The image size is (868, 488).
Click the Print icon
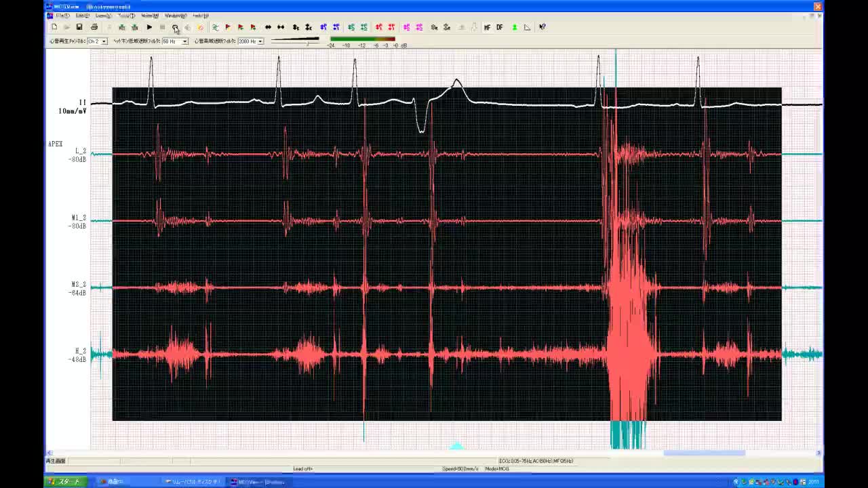[x=94, y=27]
